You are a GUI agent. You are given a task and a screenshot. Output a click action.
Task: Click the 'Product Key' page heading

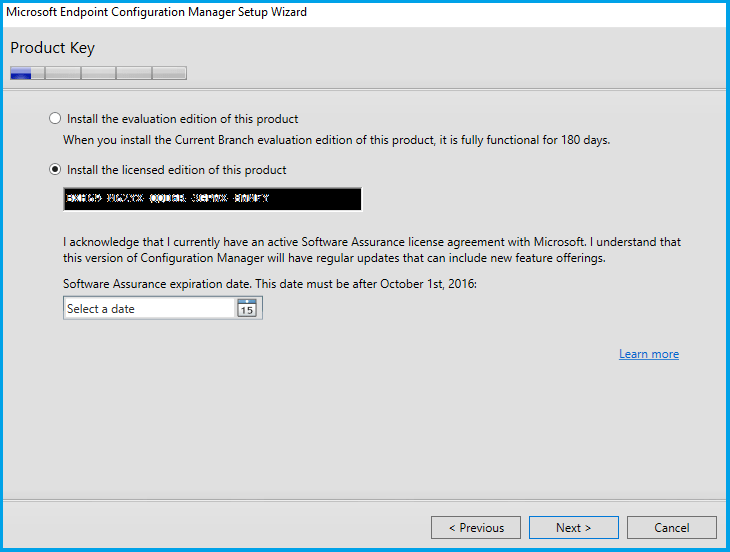(52, 48)
